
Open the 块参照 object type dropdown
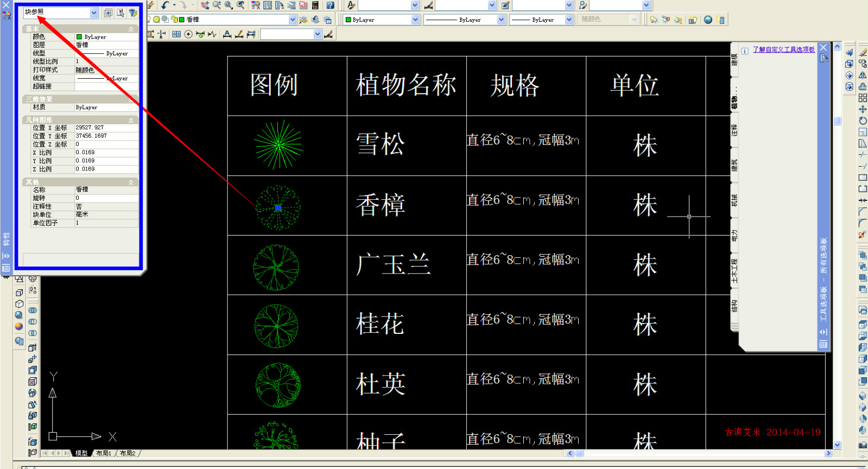(x=94, y=12)
